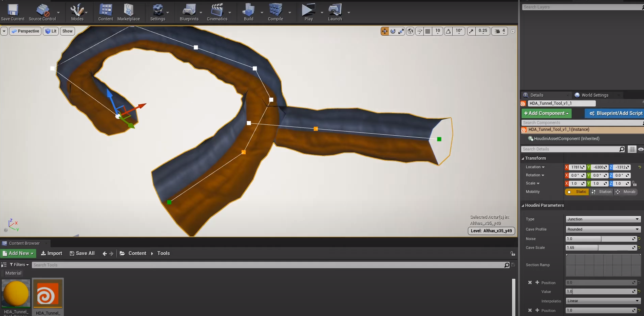The width and height of the screenshot is (644, 316).
Task: Click Save All in Content Browser
Action: (82, 253)
